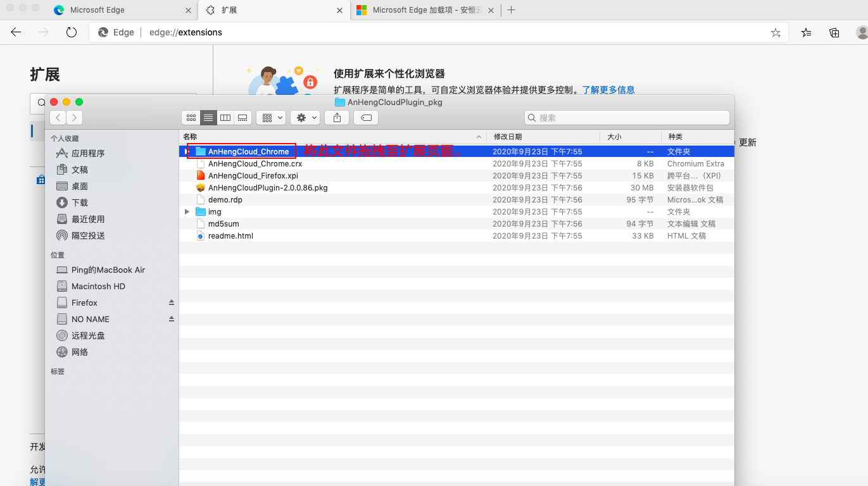The width and height of the screenshot is (868, 486).
Task: Click the 标签 sidebar heading
Action: (x=58, y=371)
